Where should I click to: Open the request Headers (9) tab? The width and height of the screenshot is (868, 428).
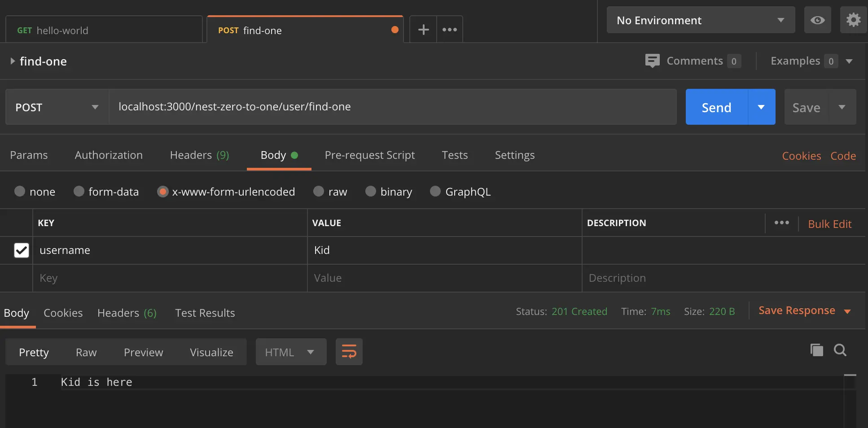coord(199,155)
